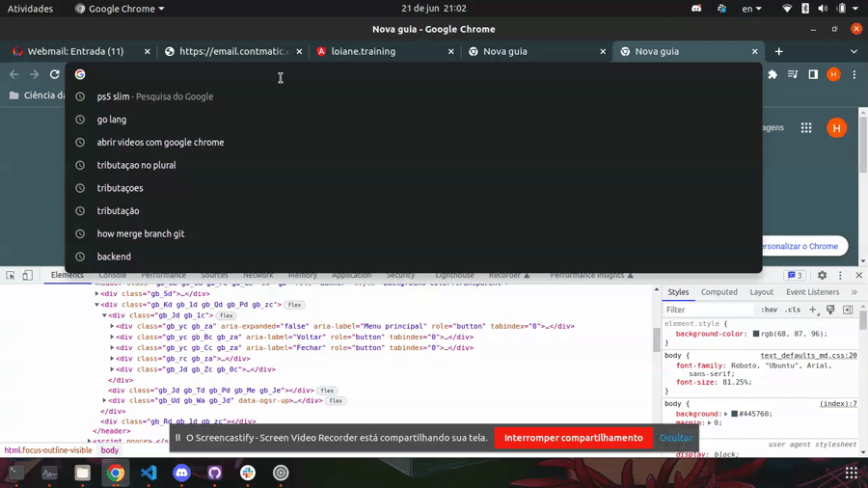The image size is (868, 488).
Task: Click Interromper compartilhamento button
Action: click(573, 438)
